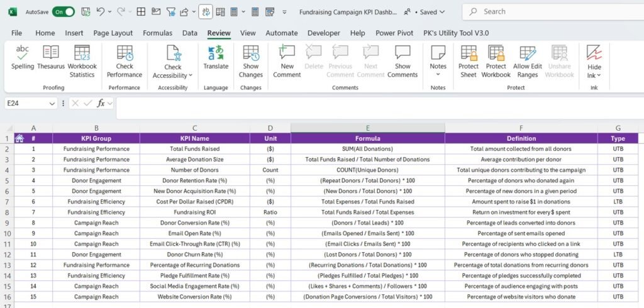This screenshot has height=308, width=644.
Task: Open the Automate tab
Action: point(281,33)
